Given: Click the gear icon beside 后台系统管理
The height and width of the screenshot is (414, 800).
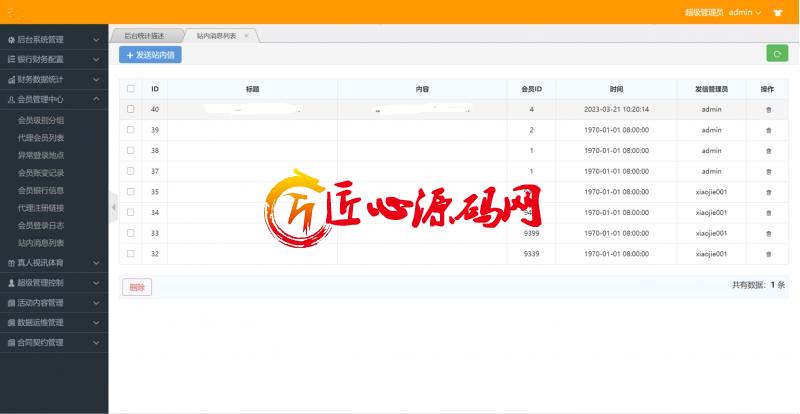Looking at the screenshot, I should coord(11,39).
